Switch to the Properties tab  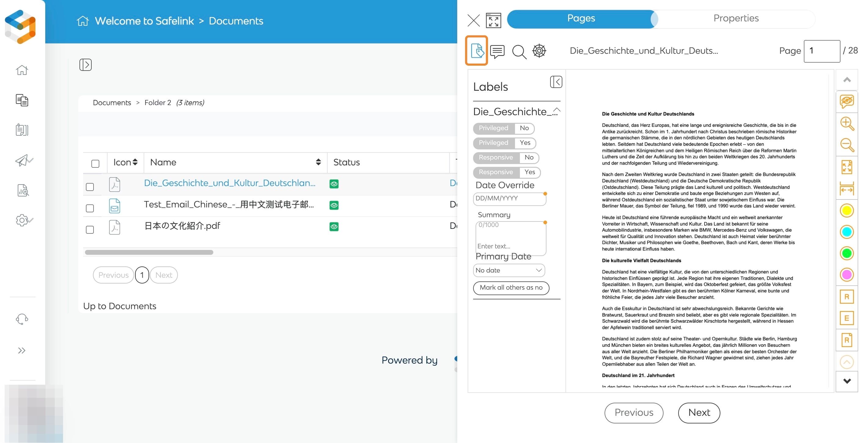pyautogui.click(x=736, y=19)
